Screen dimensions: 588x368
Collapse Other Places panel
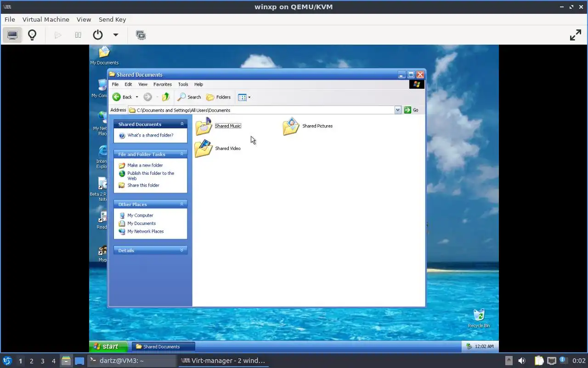[182, 204]
